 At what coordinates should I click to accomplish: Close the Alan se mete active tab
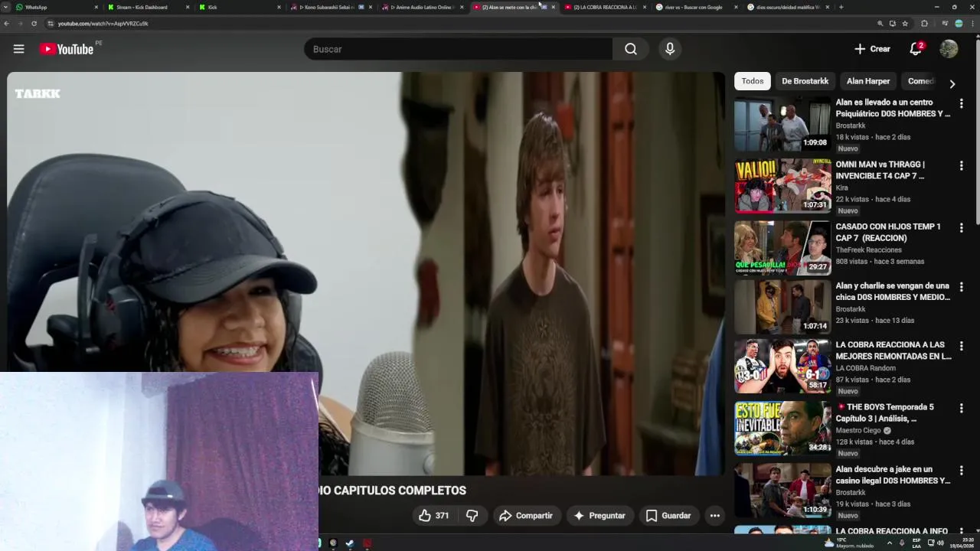[553, 7]
